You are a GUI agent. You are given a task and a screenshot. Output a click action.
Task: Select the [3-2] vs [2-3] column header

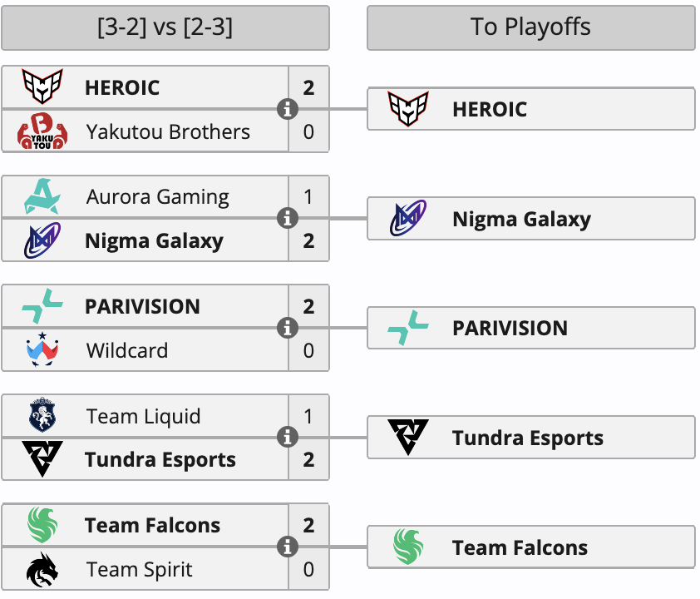165,27
